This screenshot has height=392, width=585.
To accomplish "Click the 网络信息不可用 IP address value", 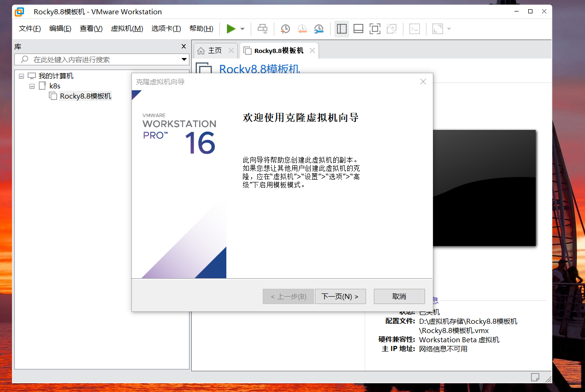I will (443, 349).
